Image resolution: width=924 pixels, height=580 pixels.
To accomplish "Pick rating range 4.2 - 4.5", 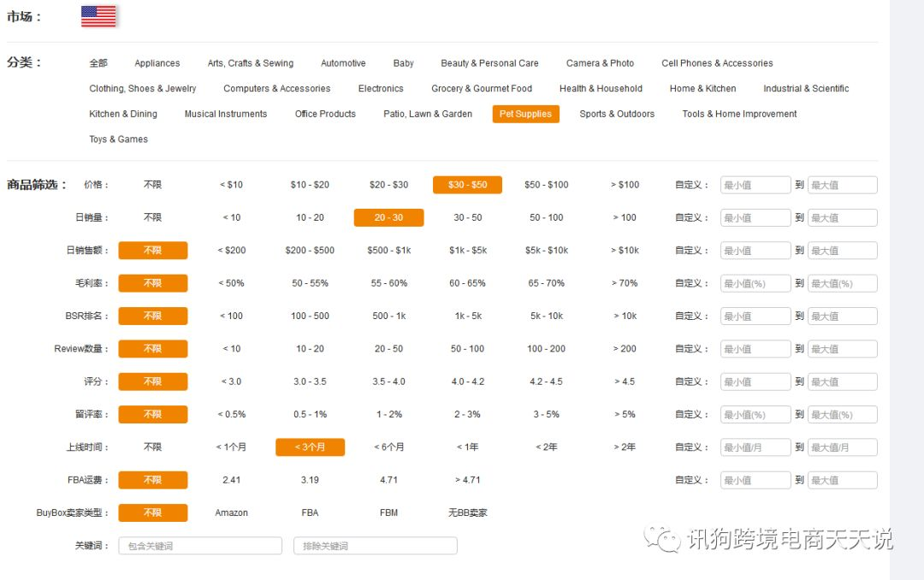I will [546, 382].
